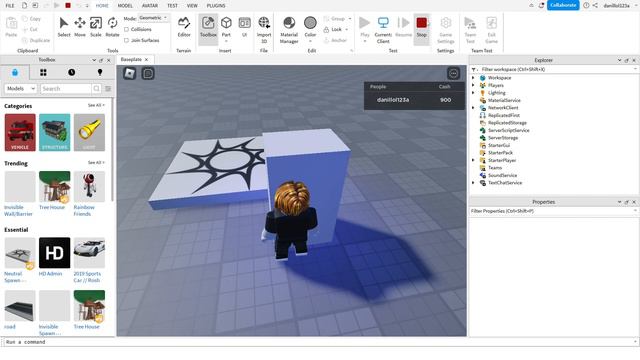This screenshot has width=640, height=360.
Task: Open the Toolbox Creations lightbulb tab
Action: [100, 72]
